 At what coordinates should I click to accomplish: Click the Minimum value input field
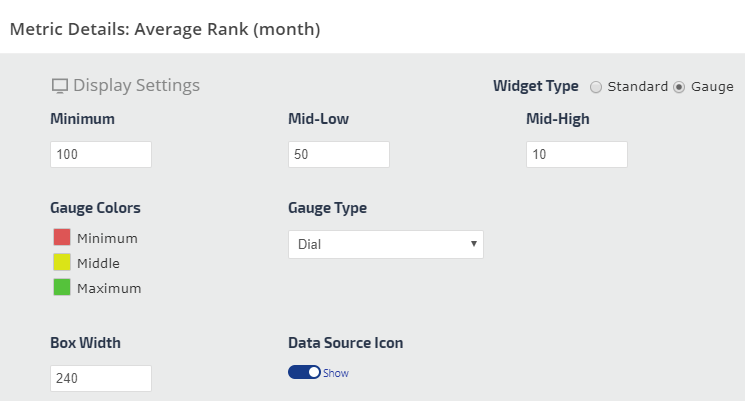point(100,155)
